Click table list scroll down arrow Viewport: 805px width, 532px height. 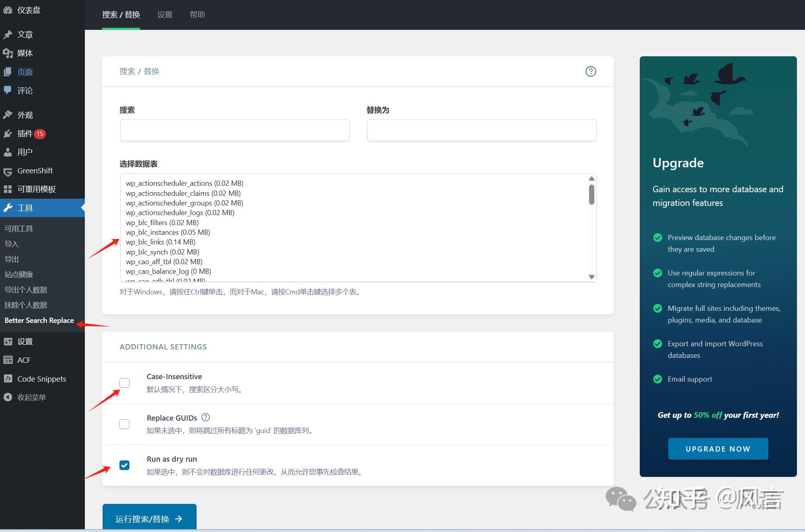[591, 277]
